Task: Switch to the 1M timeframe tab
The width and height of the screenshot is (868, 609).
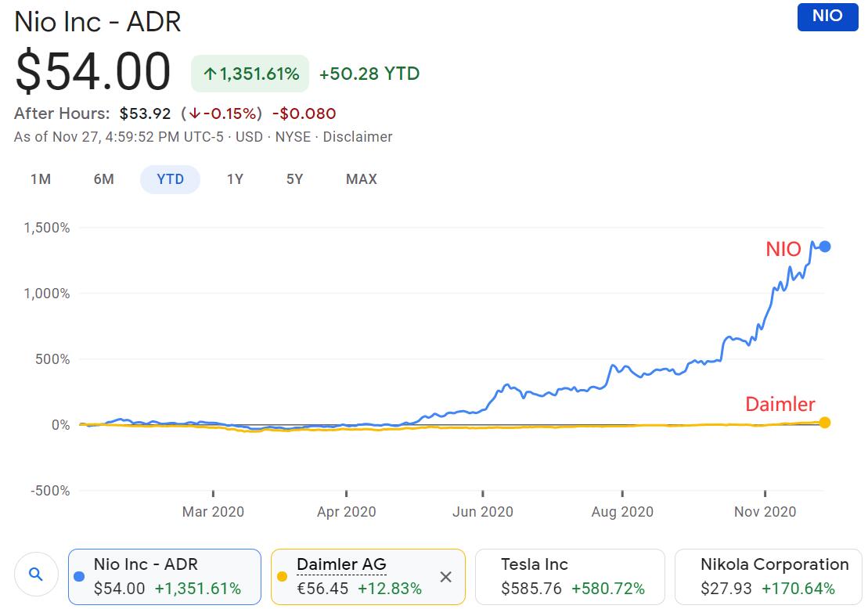Action: click(x=40, y=179)
